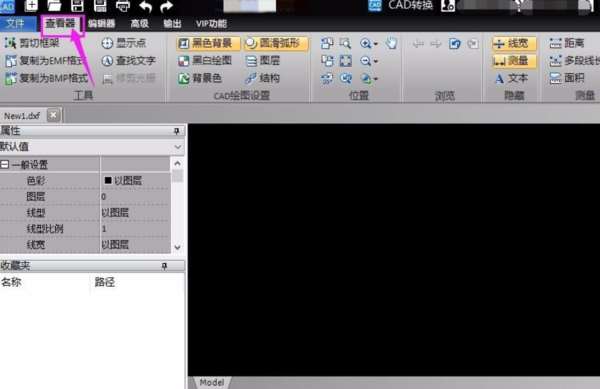Open the 图层 panel
600x389 pixels.
coord(262,60)
